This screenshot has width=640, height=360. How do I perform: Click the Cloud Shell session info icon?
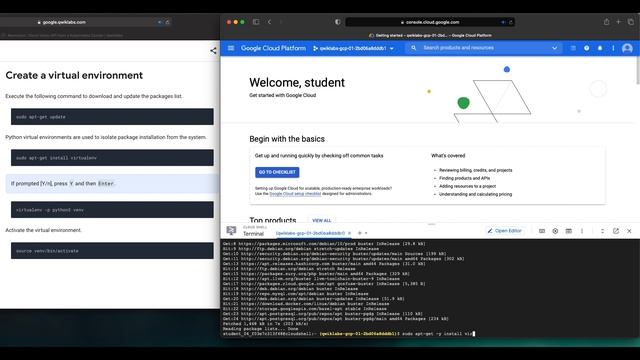tap(569, 231)
